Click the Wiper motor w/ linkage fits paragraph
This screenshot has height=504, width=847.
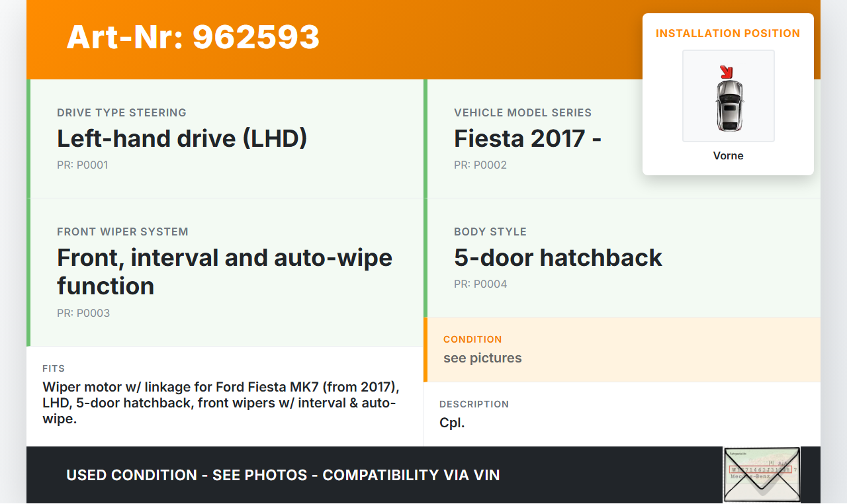pyautogui.click(x=221, y=403)
